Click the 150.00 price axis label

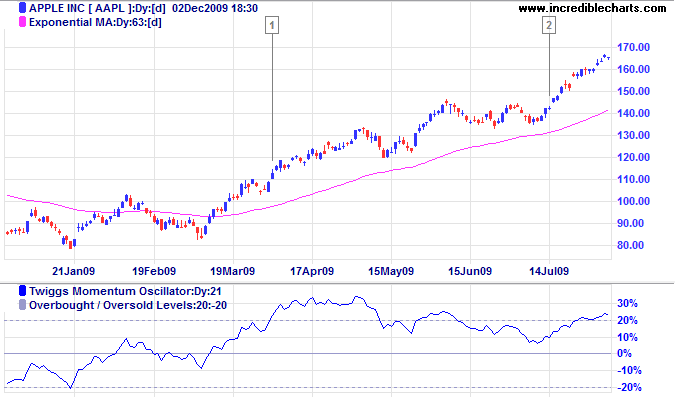click(633, 91)
